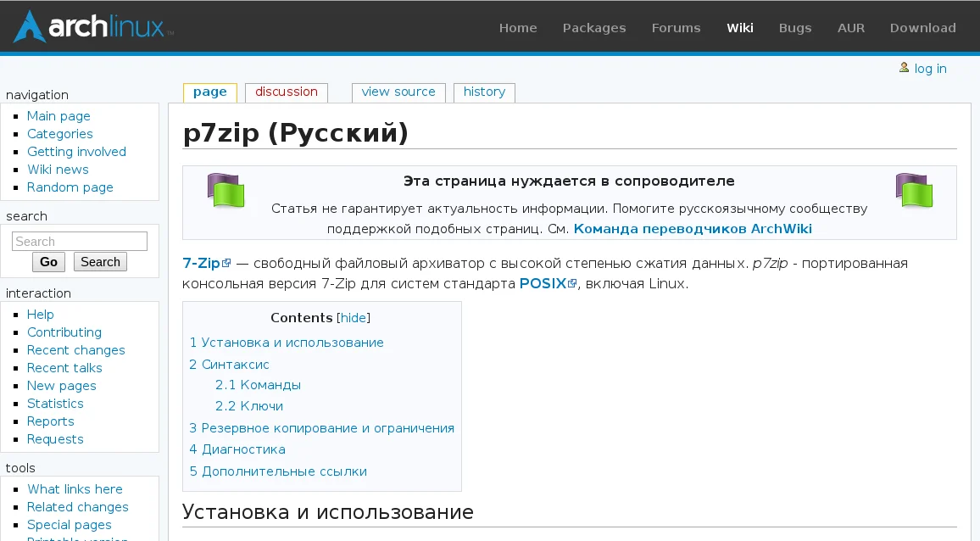The height and width of the screenshot is (541, 980).
Task: Open Main page link
Action: pyautogui.click(x=58, y=116)
